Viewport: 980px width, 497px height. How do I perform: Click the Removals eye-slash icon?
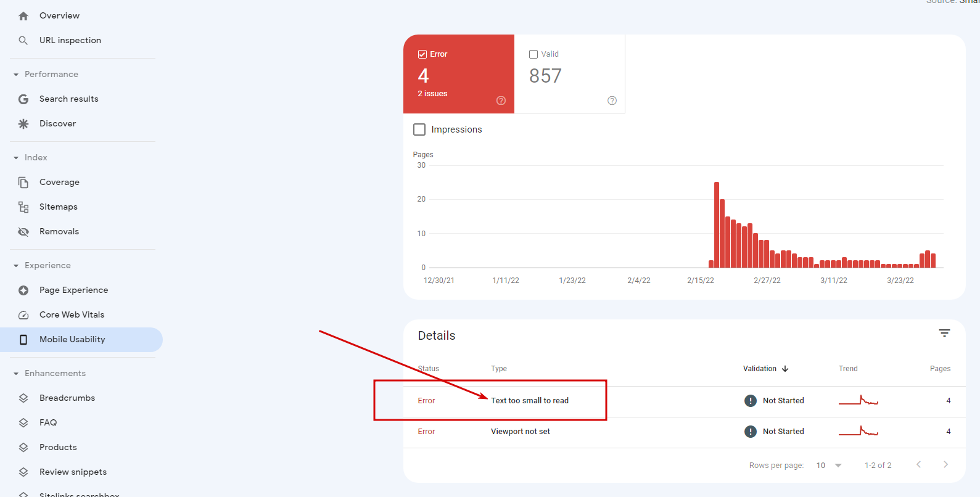[23, 232]
